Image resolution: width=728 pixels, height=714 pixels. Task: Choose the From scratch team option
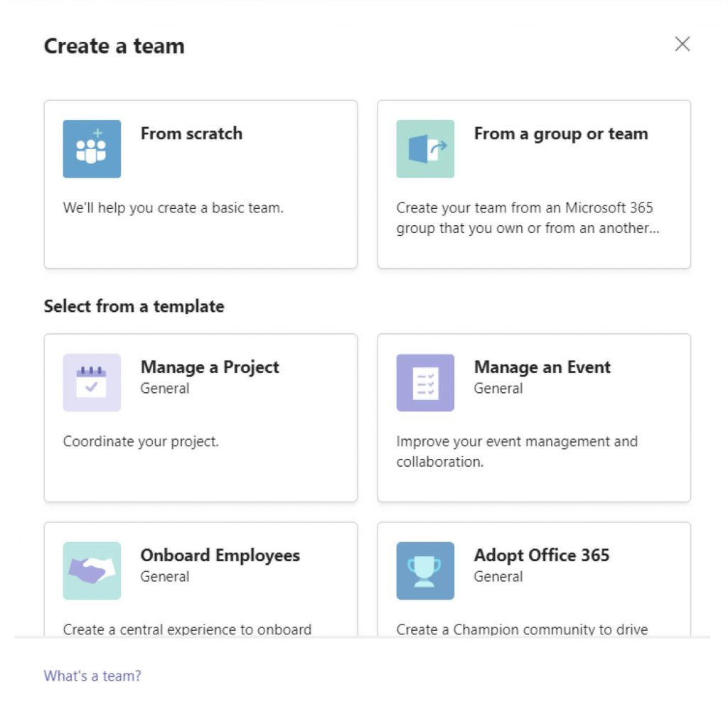click(x=200, y=183)
